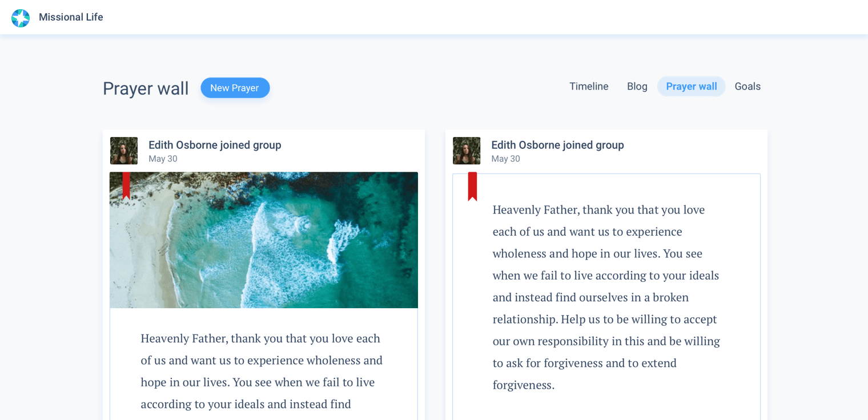Switch to the Timeline tab
868x420 pixels.
[x=589, y=86]
